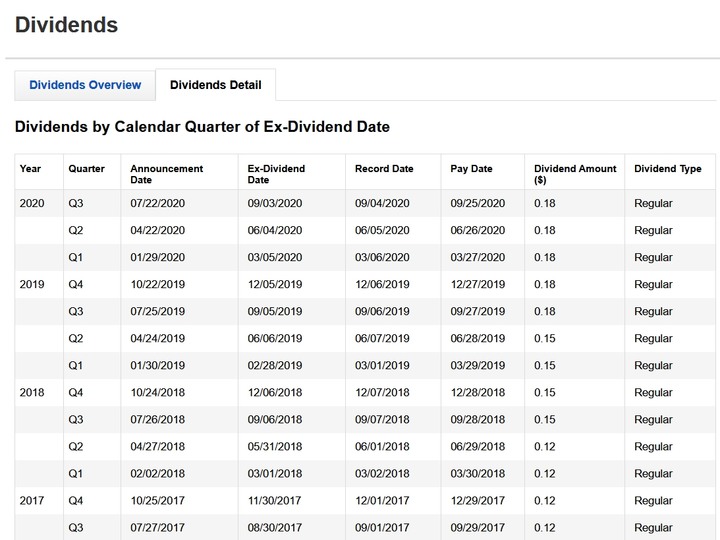Click record date 06/05/2020
This screenshot has height=540, width=720.
(382, 230)
